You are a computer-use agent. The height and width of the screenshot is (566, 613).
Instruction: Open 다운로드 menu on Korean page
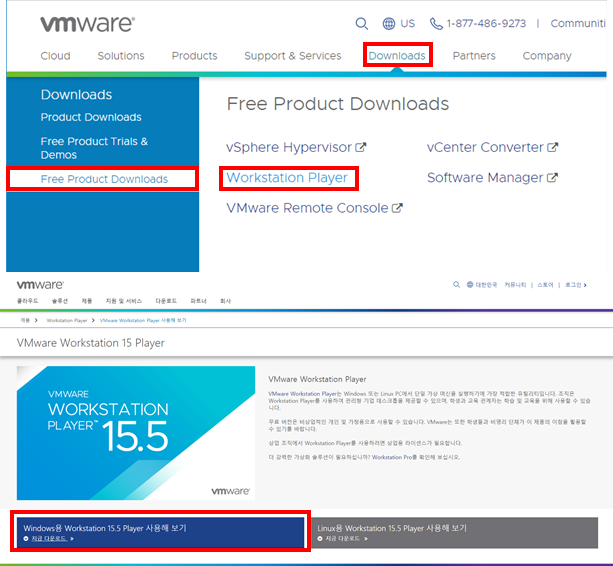pyautogui.click(x=166, y=301)
